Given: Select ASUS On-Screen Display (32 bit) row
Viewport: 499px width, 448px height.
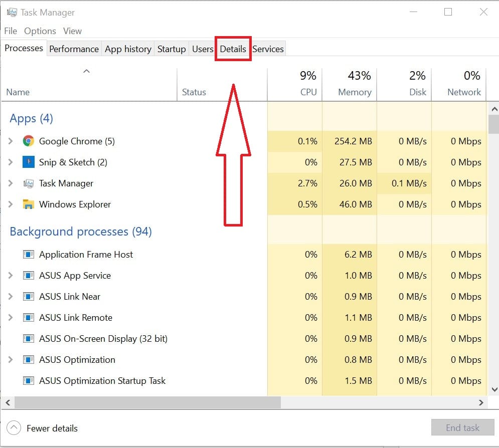Looking at the screenshot, I should pyautogui.click(x=244, y=338).
